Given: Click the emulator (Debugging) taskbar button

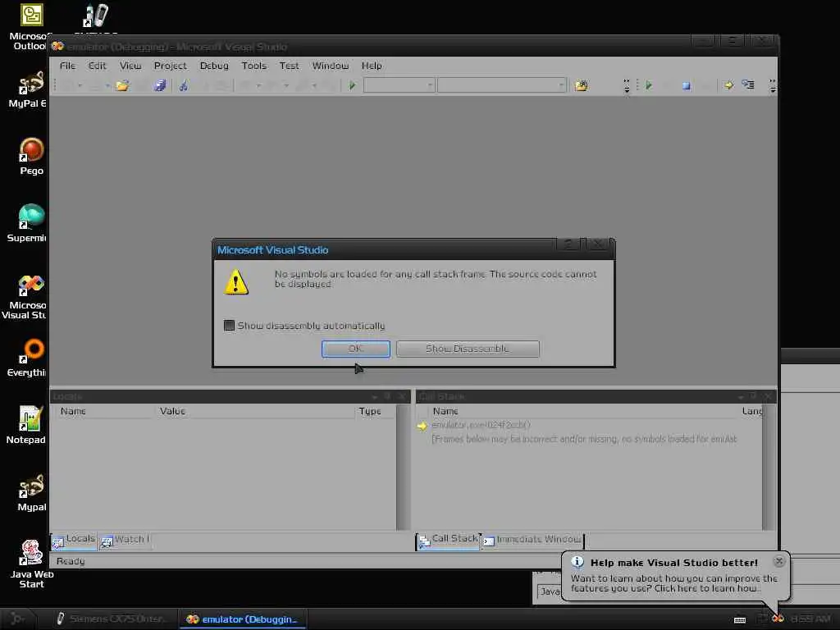Looking at the screenshot, I should (x=242, y=619).
